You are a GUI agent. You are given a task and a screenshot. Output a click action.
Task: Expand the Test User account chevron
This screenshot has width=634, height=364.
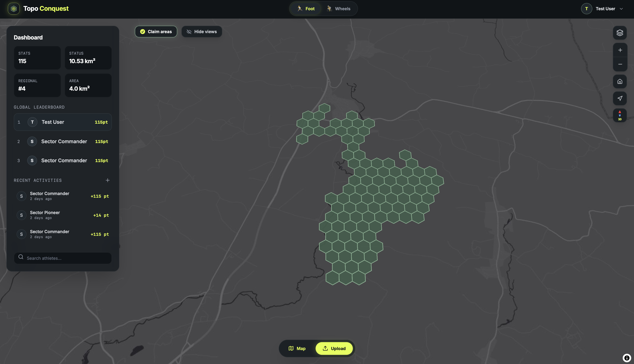tap(621, 9)
